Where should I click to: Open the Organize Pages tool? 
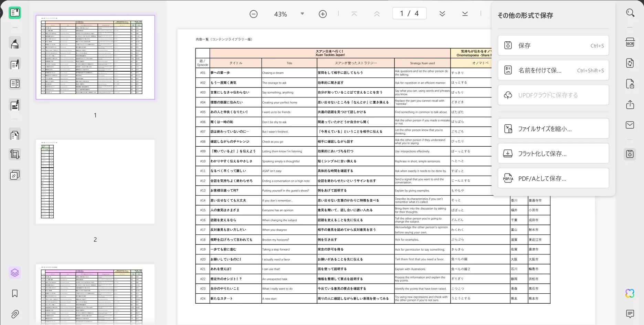[14, 135]
